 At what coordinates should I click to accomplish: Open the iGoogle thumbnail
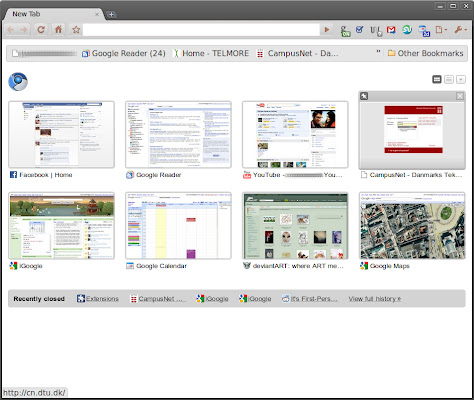point(61,226)
